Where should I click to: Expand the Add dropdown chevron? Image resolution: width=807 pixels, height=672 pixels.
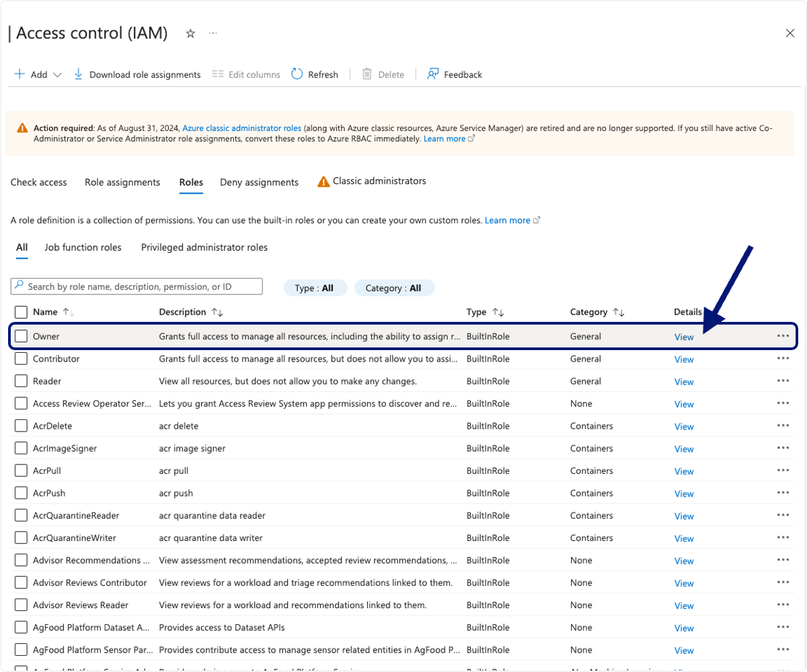point(57,75)
